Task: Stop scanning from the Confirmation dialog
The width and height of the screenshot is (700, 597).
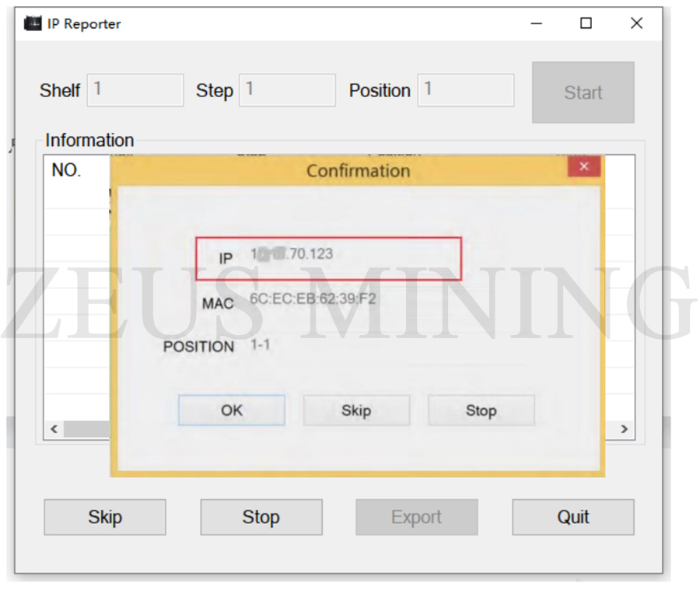Action: click(x=481, y=410)
